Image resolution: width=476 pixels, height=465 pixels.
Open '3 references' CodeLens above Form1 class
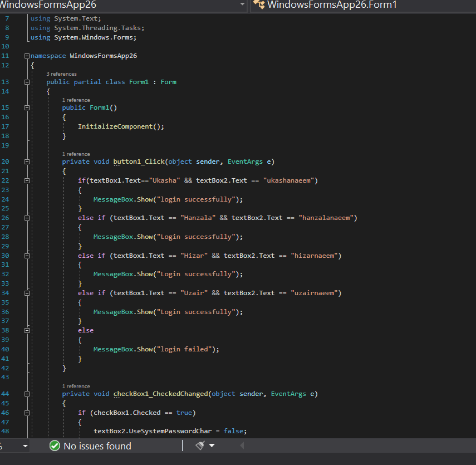61,73
